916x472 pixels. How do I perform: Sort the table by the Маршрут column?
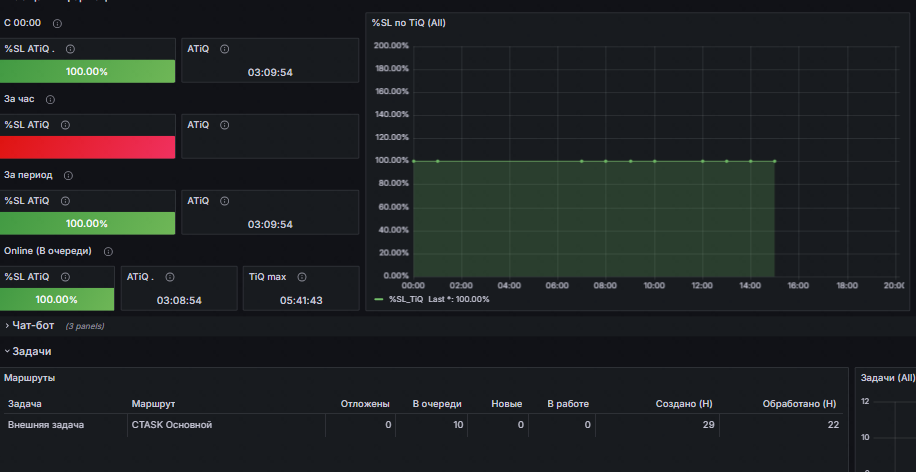pos(153,404)
